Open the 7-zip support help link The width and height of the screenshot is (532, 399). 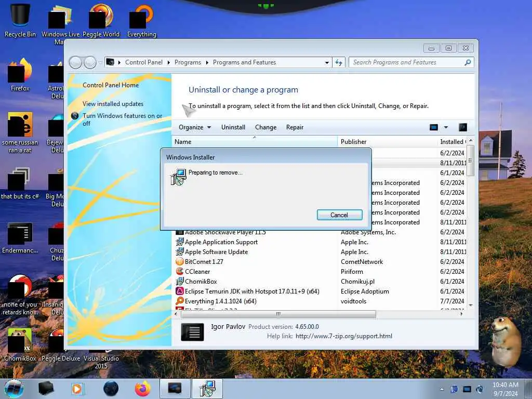(x=344, y=336)
